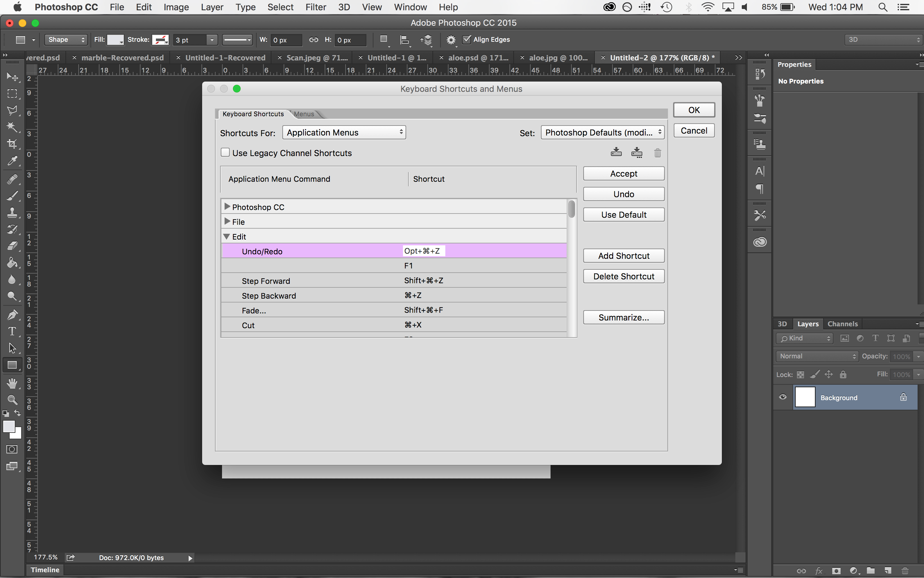Expand the Photoshop CC command group

coord(227,206)
